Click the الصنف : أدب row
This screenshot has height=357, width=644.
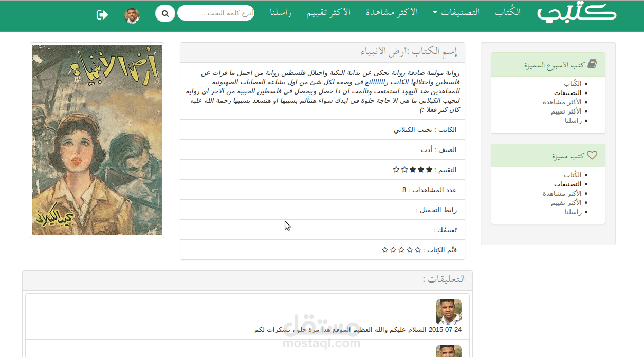point(322,150)
